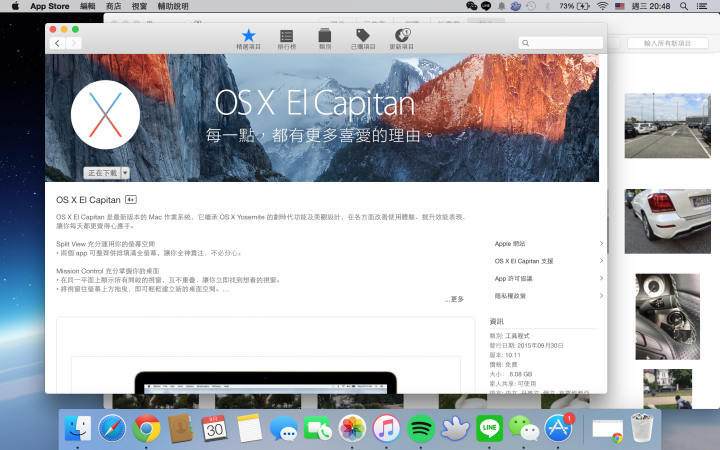Screen dimensions: 720x450
Task: Go forward with the right arrow button
Action: [x=73, y=43]
